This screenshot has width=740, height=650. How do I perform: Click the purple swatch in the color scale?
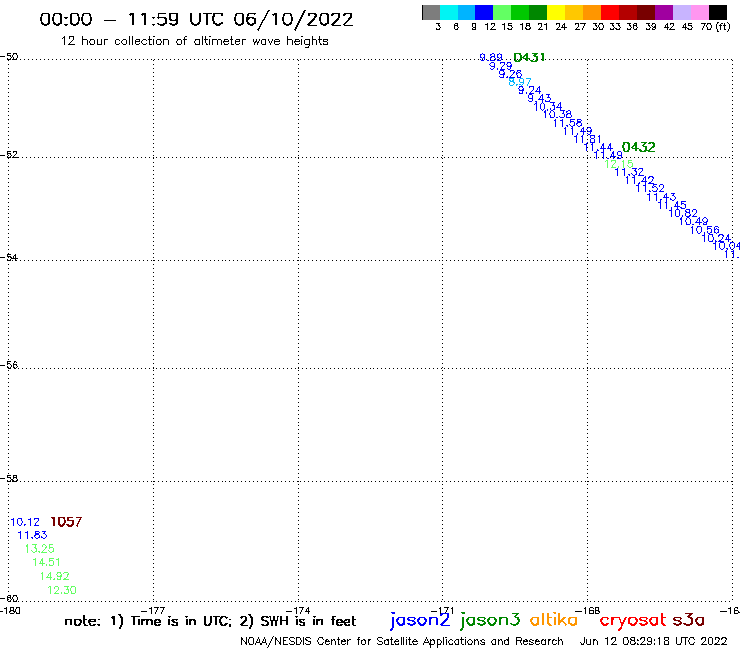664,12
